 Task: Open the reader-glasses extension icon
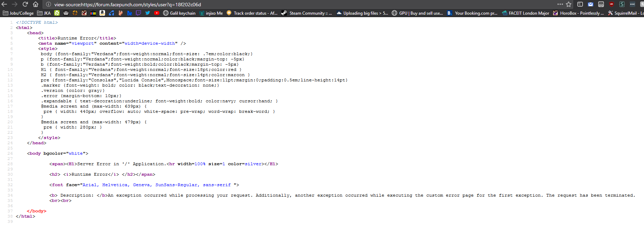[x=601, y=4]
